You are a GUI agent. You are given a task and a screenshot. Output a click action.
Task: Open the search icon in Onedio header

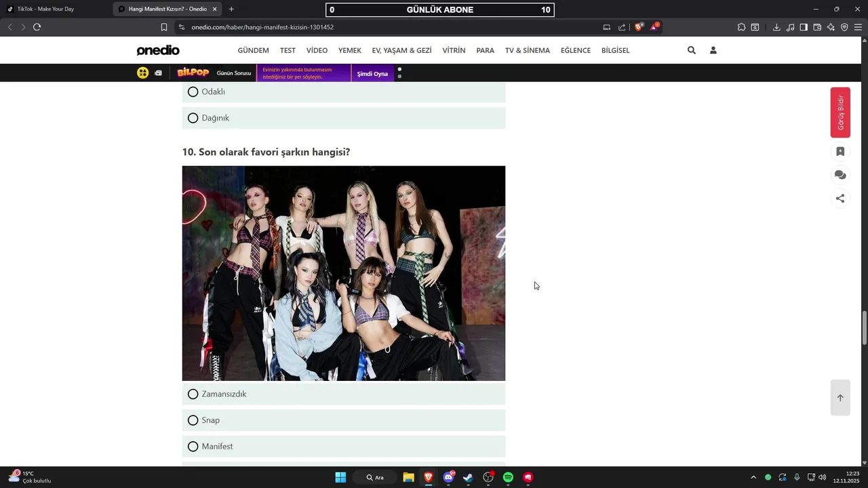tap(692, 50)
